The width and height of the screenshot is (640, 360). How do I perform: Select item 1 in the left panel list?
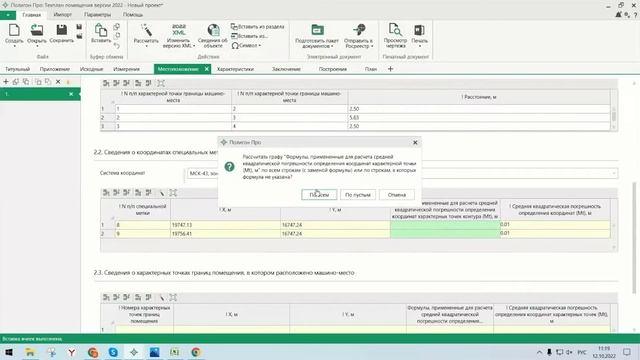click(40, 94)
